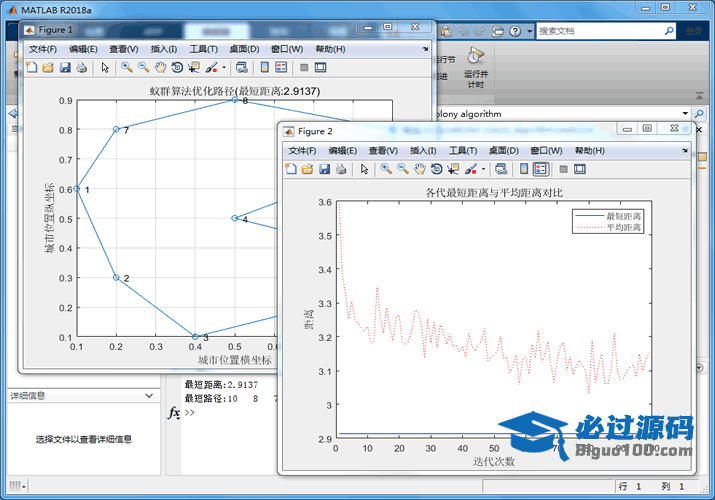Select Brush data tool in Figure 1
Image resolution: width=715 pixels, height=500 pixels.
(211, 67)
